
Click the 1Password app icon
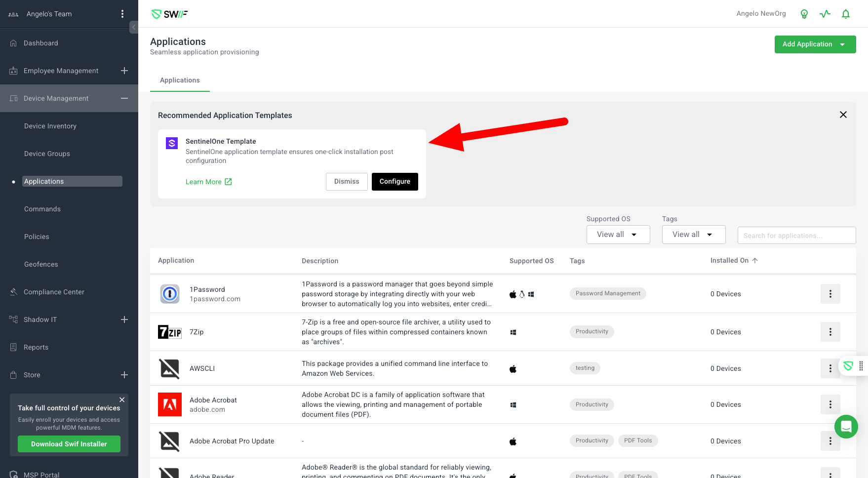(170, 294)
